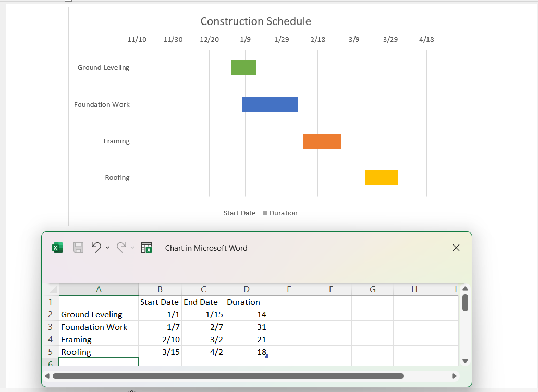Click the horizontal scrollbar thumb

pyautogui.click(x=228, y=376)
